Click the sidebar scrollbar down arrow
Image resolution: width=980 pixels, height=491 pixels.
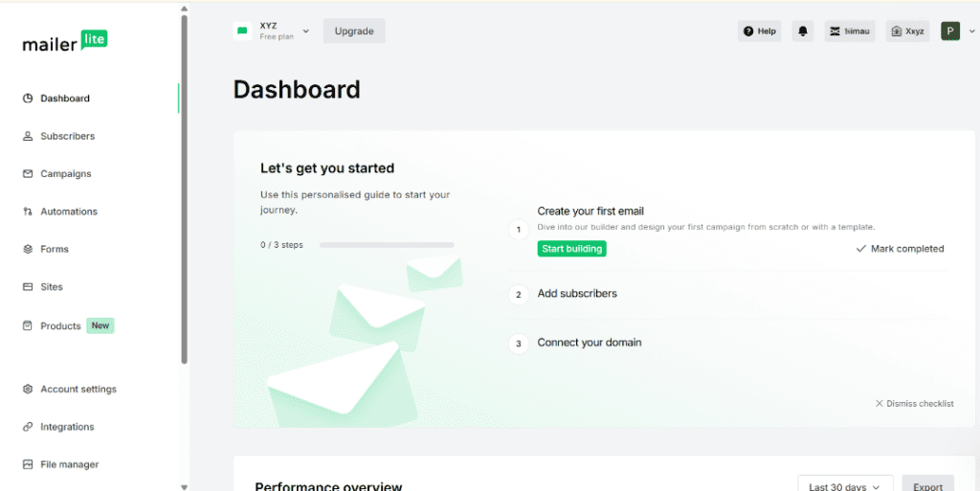click(x=184, y=486)
